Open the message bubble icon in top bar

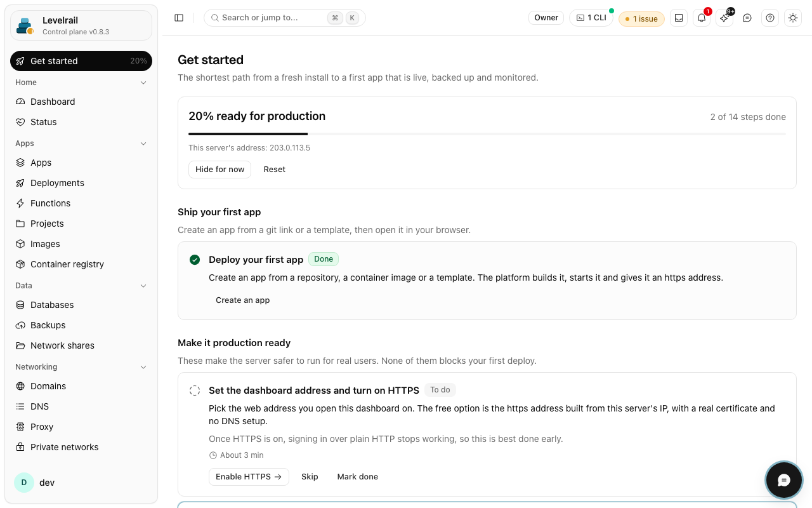click(x=747, y=18)
